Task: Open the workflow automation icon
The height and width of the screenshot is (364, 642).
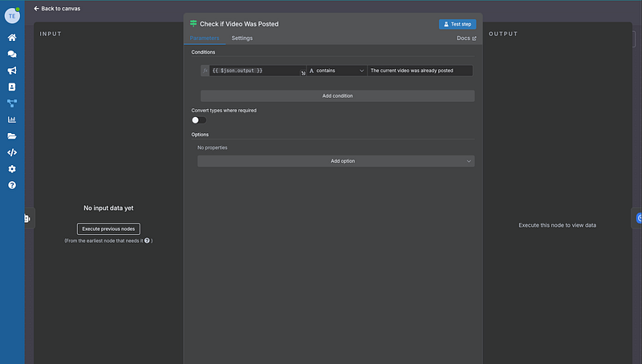Action: click(12, 103)
